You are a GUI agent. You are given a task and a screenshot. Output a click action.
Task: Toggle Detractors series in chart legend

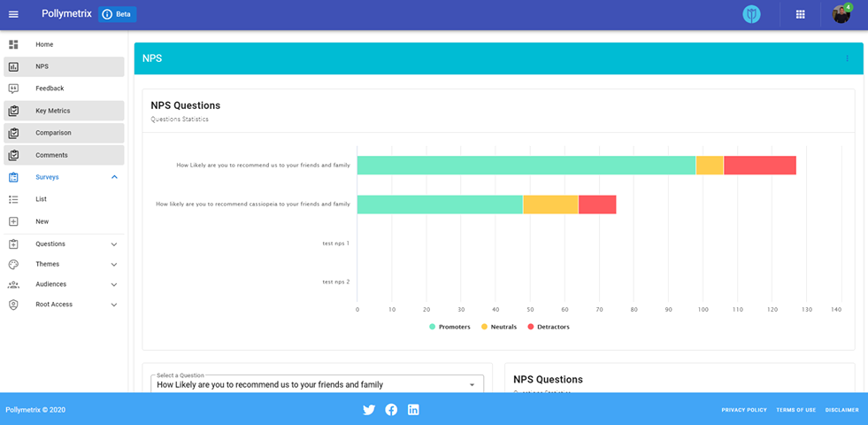pos(549,327)
